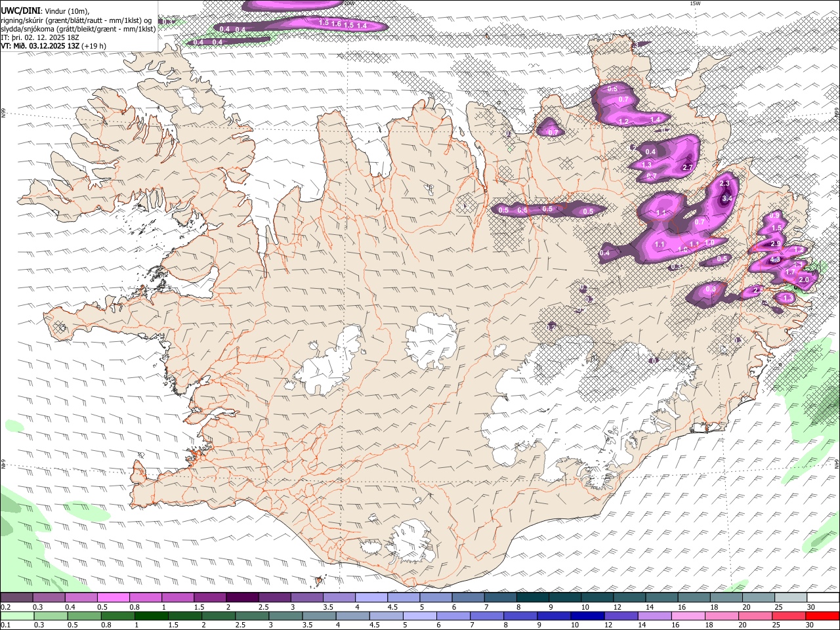Pick the violet 12 swatch in the rain scale
Screen dimensions: 840x630
(x=620, y=616)
